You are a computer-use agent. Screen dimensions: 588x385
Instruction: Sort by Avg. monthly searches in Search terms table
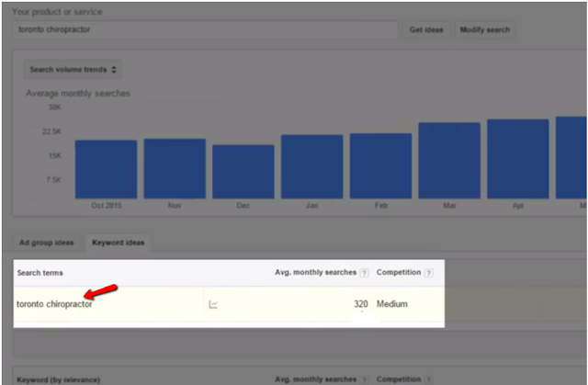[315, 272]
